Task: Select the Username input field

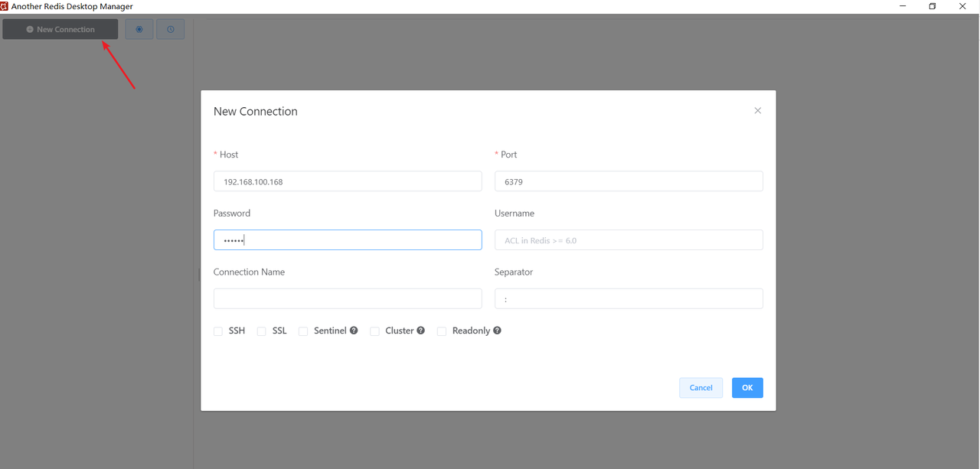Action: point(629,240)
